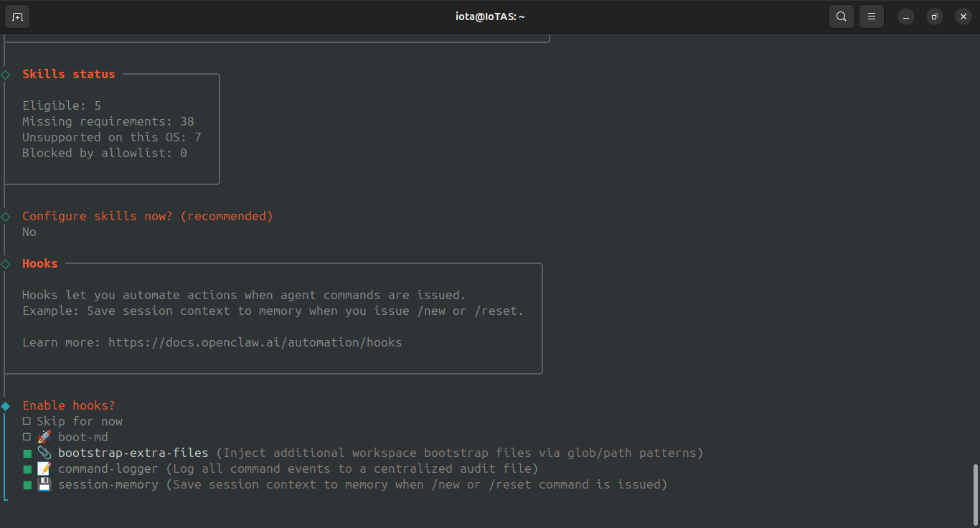The height and width of the screenshot is (528, 980).
Task: Click the 'No' answer under Configure skills
Action: point(29,232)
